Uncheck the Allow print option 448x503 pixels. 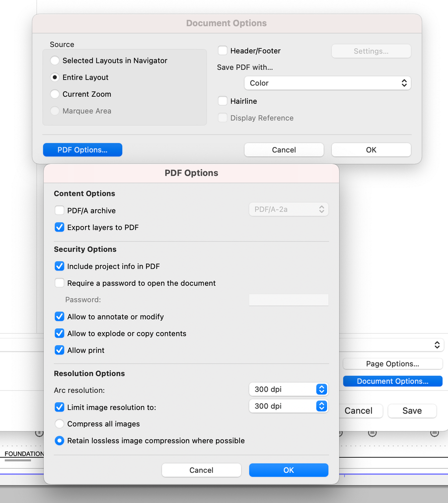point(59,350)
